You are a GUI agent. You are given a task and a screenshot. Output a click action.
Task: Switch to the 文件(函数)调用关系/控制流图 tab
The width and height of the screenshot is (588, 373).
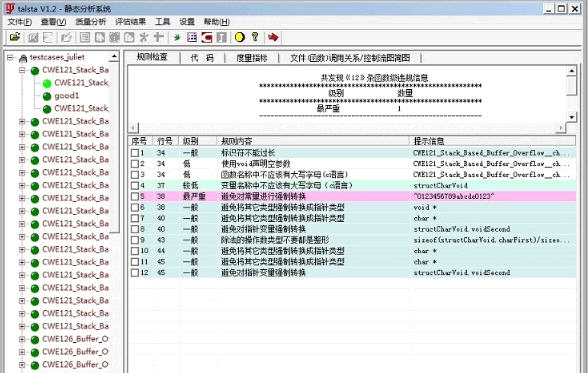pos(350,58)
